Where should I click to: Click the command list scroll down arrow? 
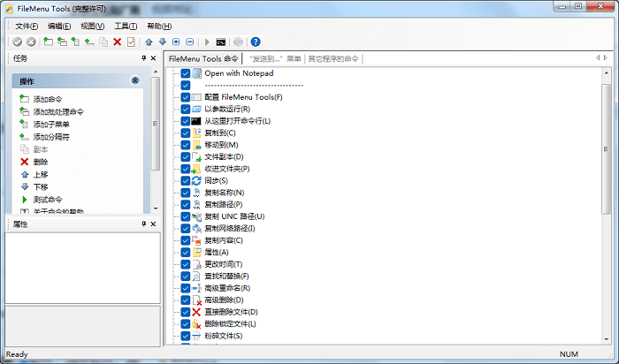[x=607, y=339]
